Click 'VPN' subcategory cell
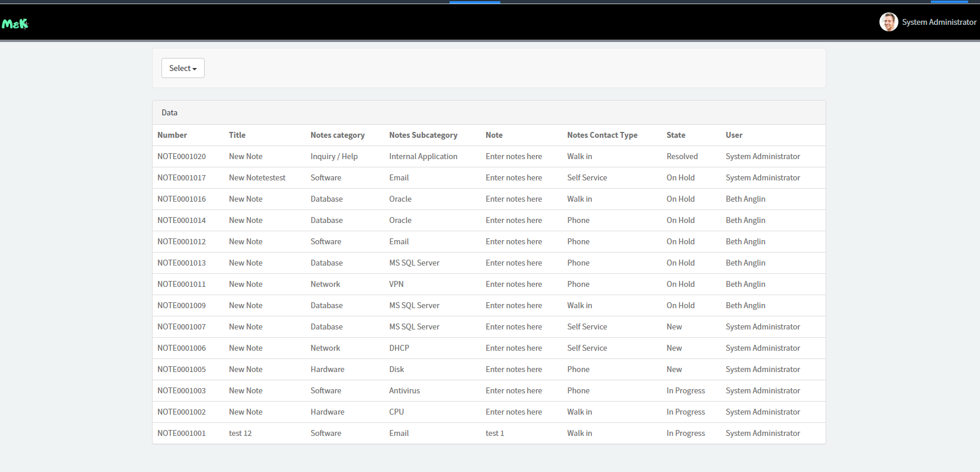980x472 pixels. (x=396, y=284)
